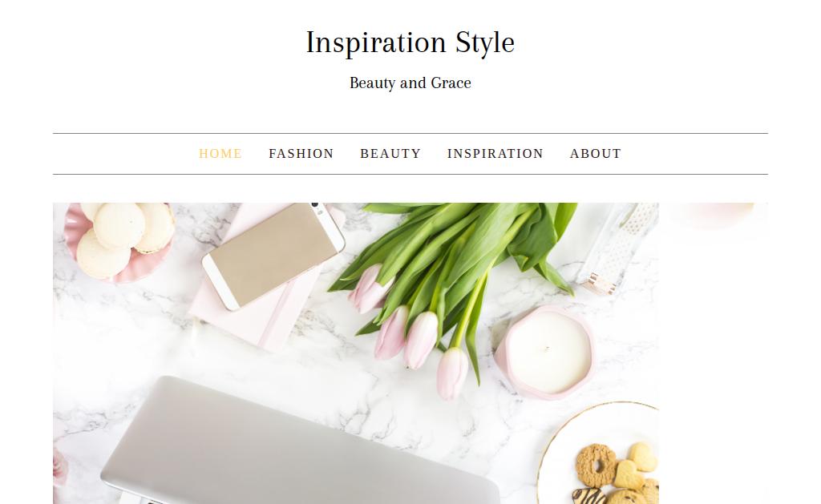Screen dimensions: 821x504
Task: Open the About page link
Action: (x=596, y=154)
